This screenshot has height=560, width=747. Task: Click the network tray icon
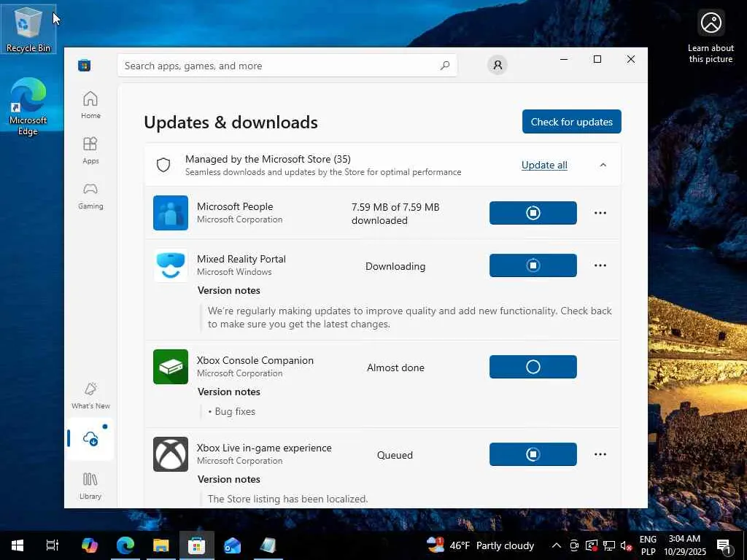click(x=609, y=546)
